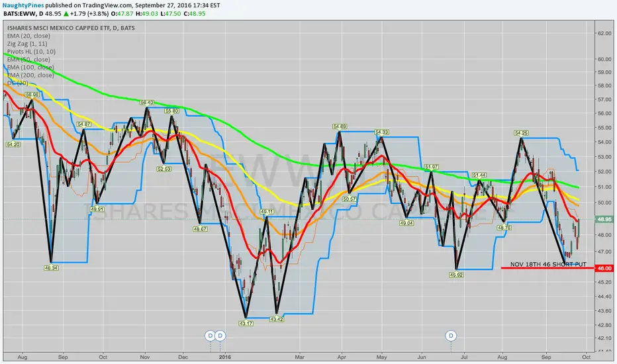
Task: Click the red horizontal short put line
Action: click(x=547, y=269)
